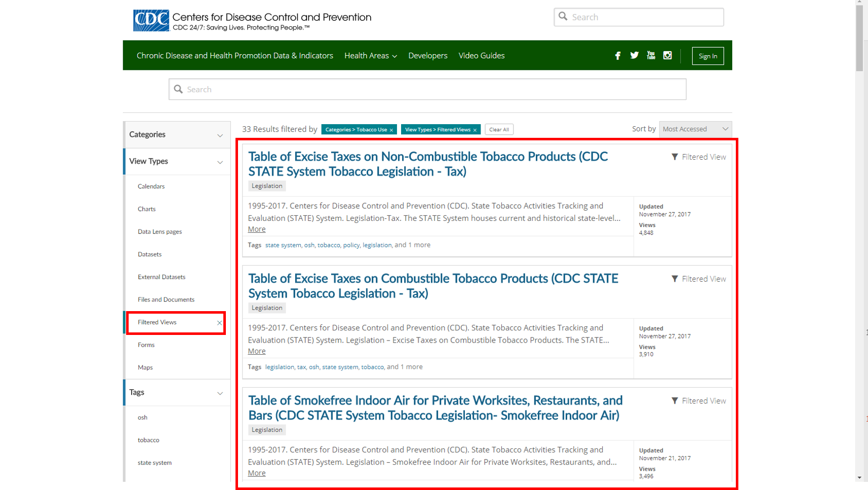Open Chronic Disease Data & Indicators home
868x490 pixels.
click(x=235, y=56)
